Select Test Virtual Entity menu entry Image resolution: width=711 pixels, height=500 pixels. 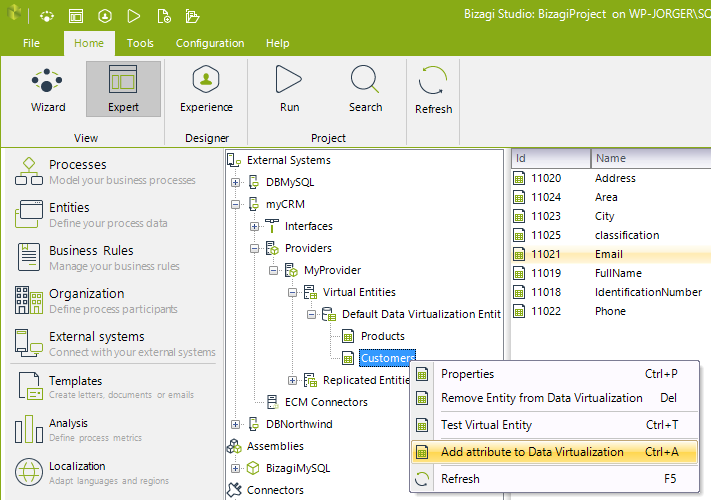pyautogui.click(x=554, y=425)
